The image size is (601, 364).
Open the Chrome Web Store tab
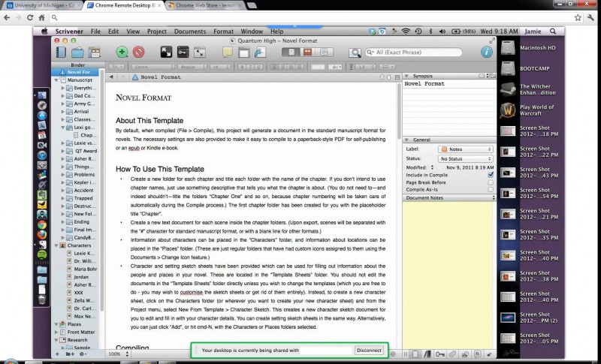[x=205, y=5]
